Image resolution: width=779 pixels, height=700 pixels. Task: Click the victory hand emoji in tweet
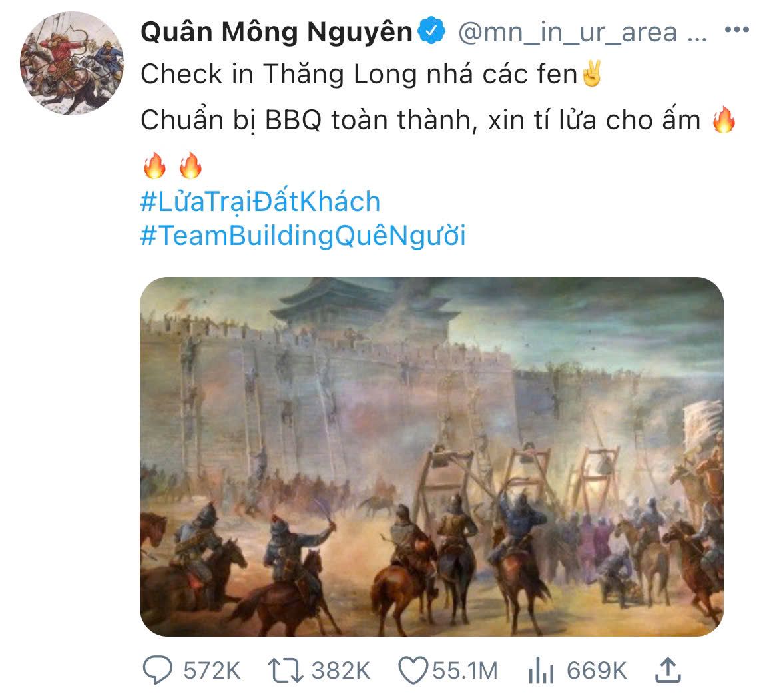[592, 73]
